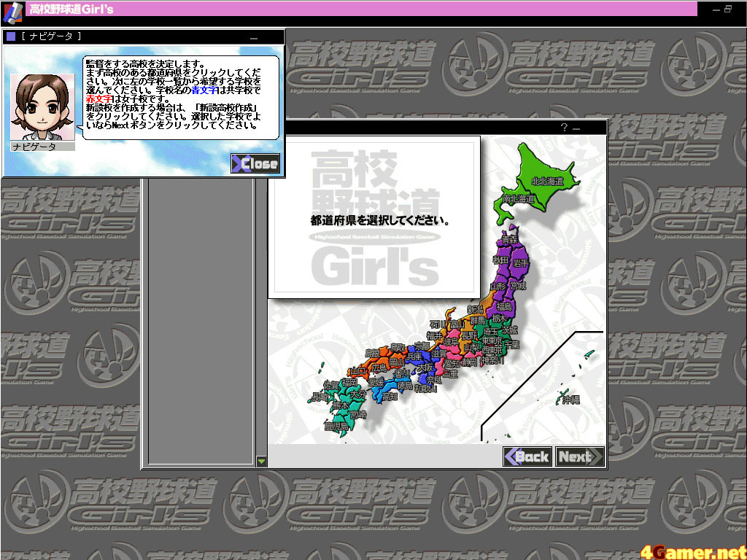
Task: Minimize the ナビゲータ window
Action: [x=253, y=37]
